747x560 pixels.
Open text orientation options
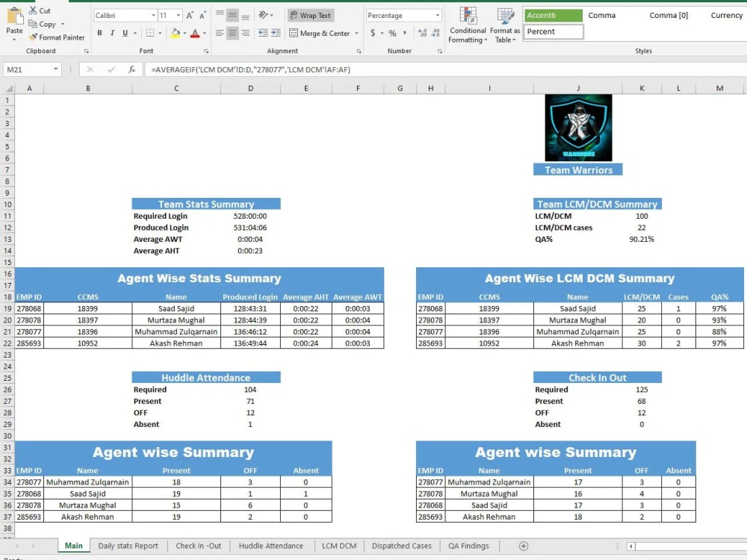[x=265, y=15]
